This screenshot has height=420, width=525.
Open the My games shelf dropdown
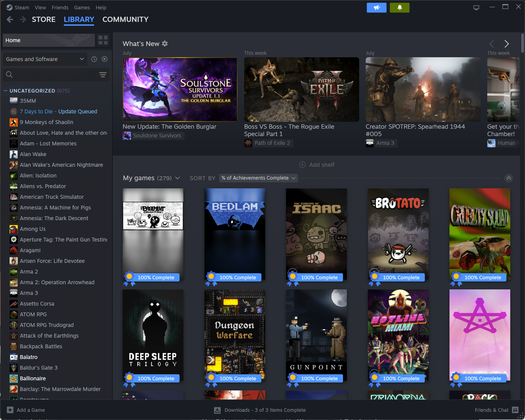(177, 178)
